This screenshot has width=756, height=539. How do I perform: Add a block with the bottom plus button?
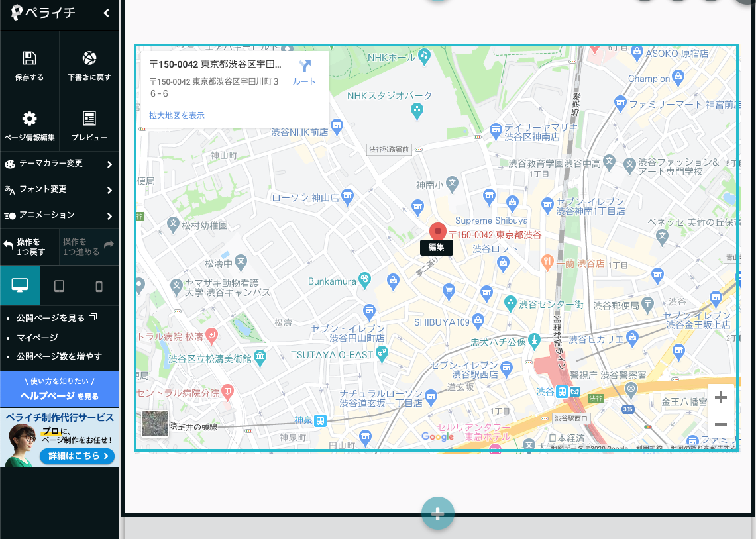click(438, 513)
